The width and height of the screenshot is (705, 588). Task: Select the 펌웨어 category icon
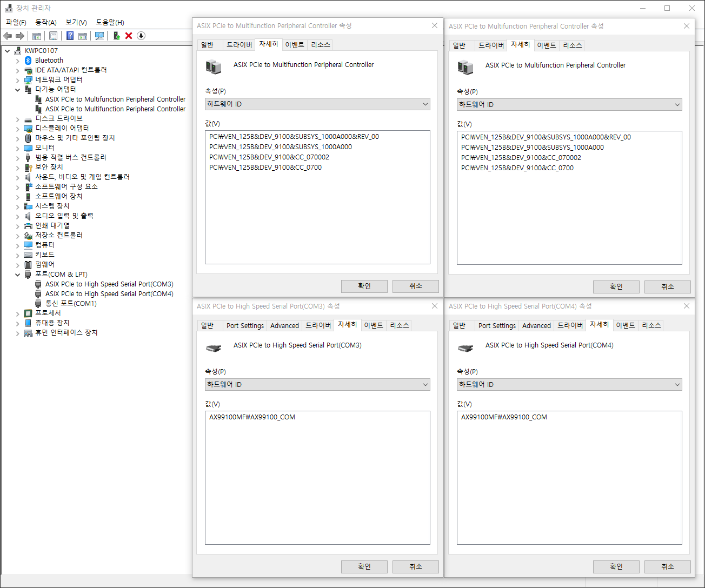(x=28, y=265)
